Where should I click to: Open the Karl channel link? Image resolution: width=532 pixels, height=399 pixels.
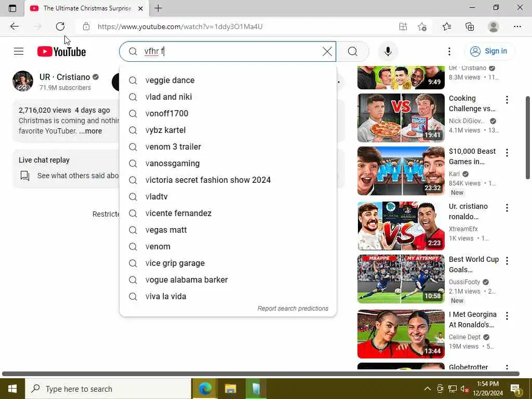[x=454, y=174]
